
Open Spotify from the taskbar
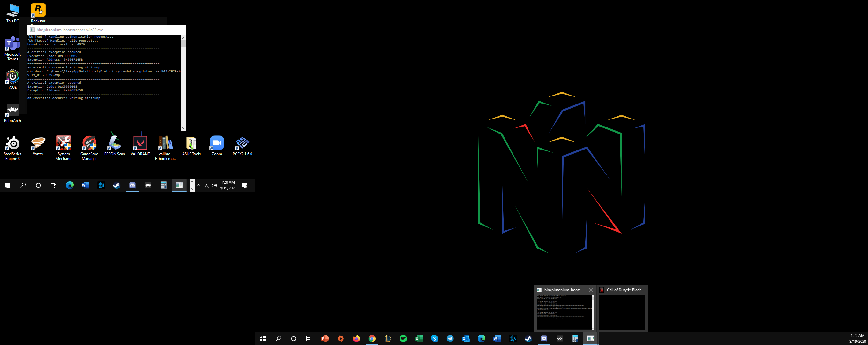click(403, 339)
